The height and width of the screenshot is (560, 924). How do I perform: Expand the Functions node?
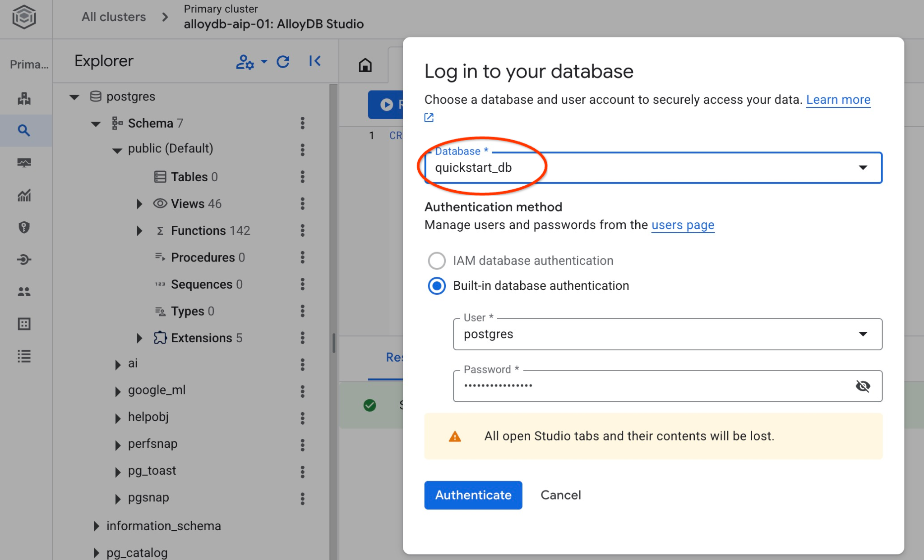[x=139, y=231]
